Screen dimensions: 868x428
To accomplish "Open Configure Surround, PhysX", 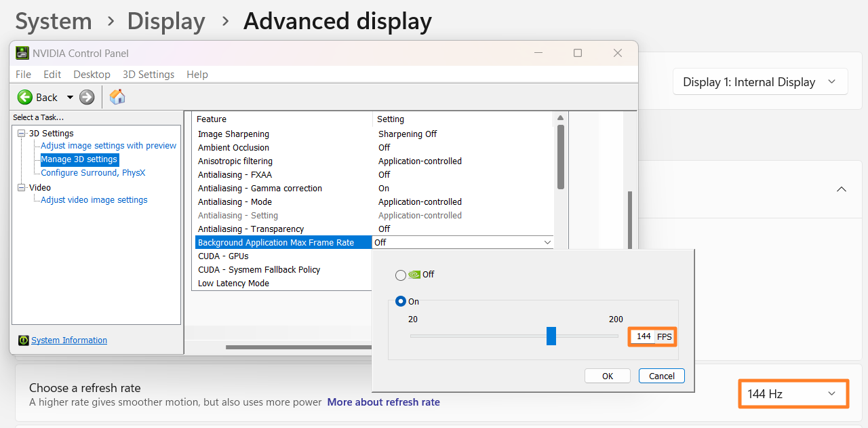I will click(93, 173).
